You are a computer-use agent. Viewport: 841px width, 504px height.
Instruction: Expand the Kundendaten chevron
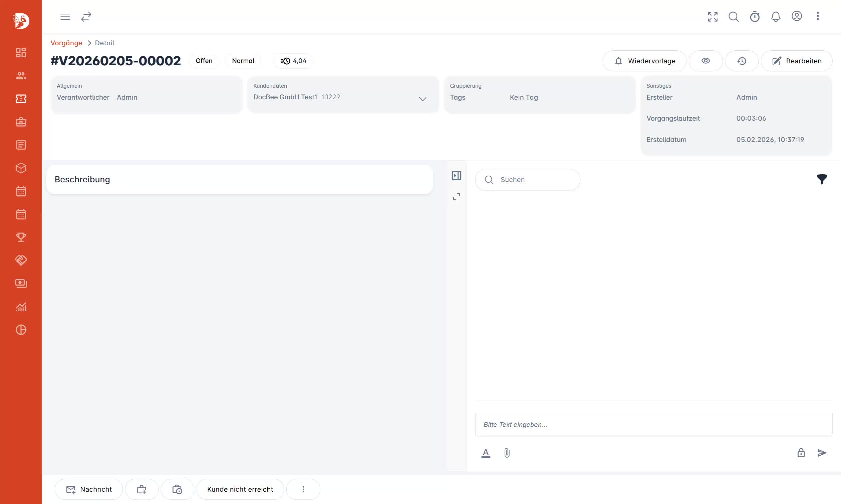pos(422,99)
